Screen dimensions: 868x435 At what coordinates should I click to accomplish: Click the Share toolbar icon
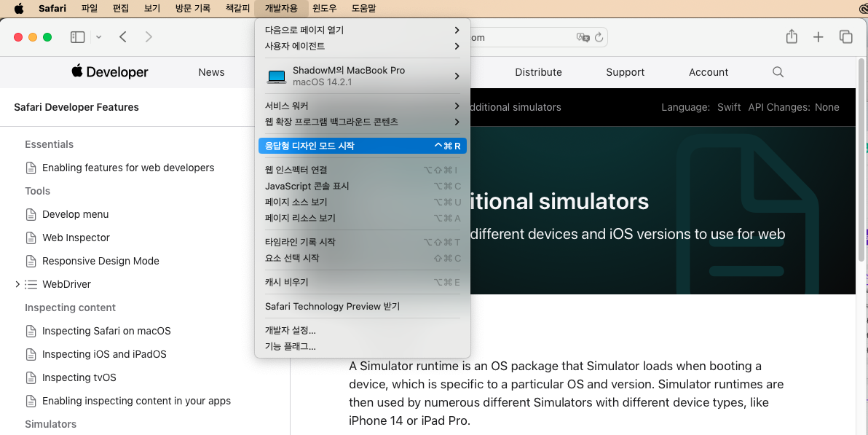(x=792, y=36)
